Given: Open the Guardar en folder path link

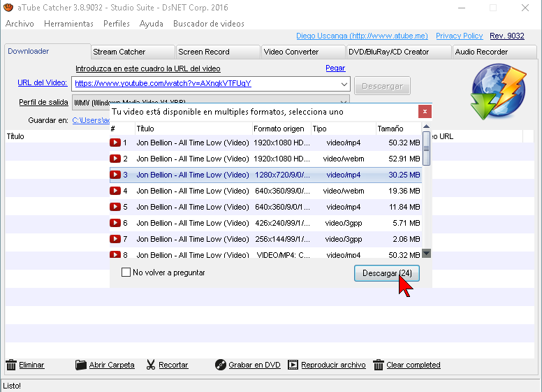Looking at the screenshot, I should 91,120.
